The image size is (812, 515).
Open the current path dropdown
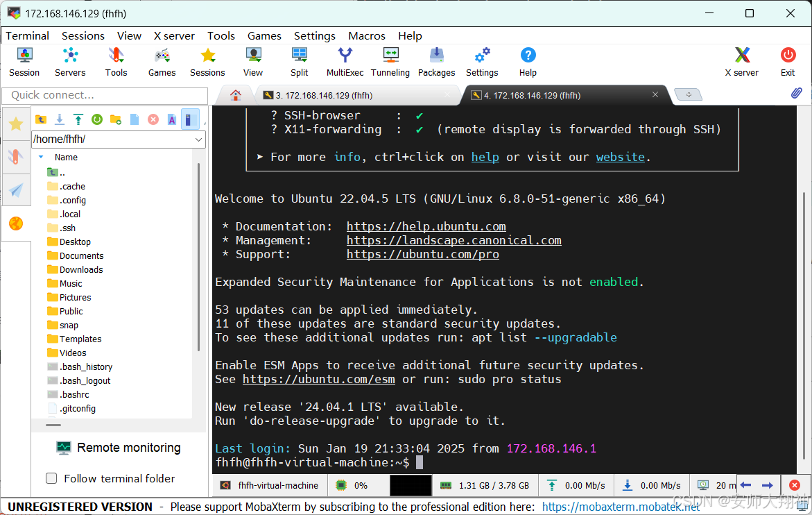(198, 140)
